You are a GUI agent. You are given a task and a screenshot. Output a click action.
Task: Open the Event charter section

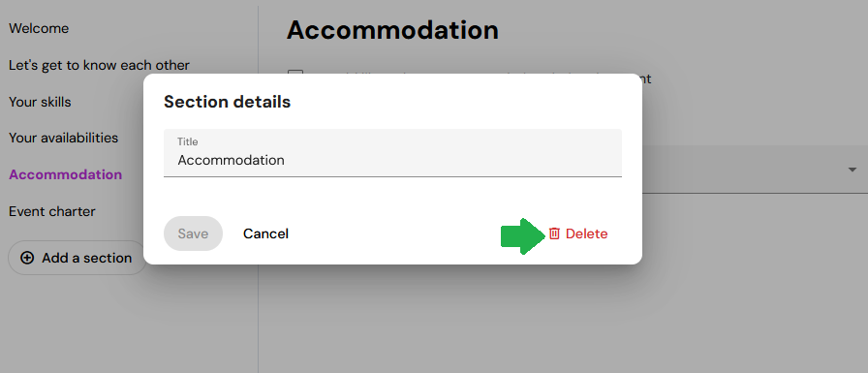coord(52,211)
